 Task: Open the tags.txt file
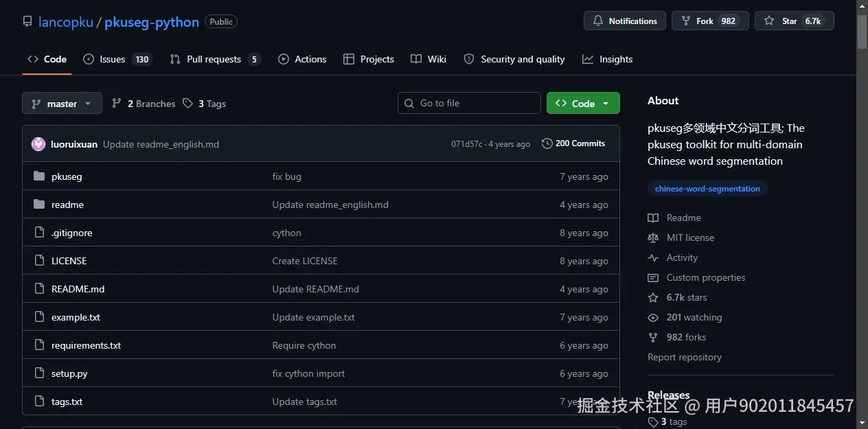67,402
